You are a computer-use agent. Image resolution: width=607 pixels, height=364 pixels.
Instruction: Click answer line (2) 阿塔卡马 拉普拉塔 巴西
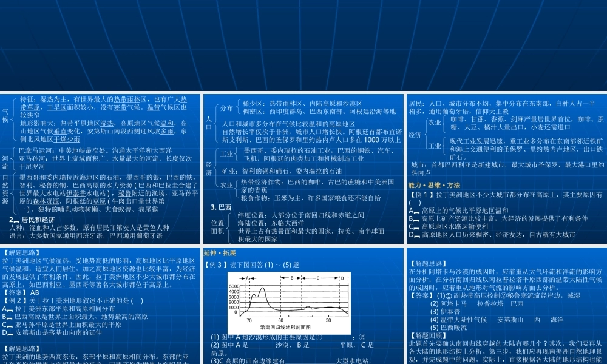tap(477, 304)
